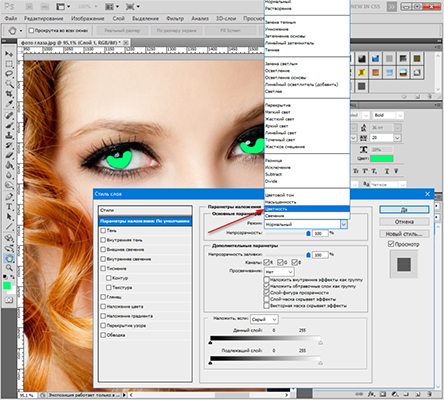Click the yellow style thumbnail in Styles panel
Viewport: 444px width, 400px height.
(x=362, y=72)
